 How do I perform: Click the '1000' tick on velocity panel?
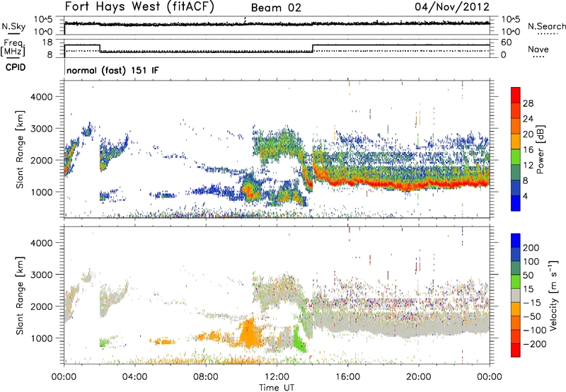point(42,338)
